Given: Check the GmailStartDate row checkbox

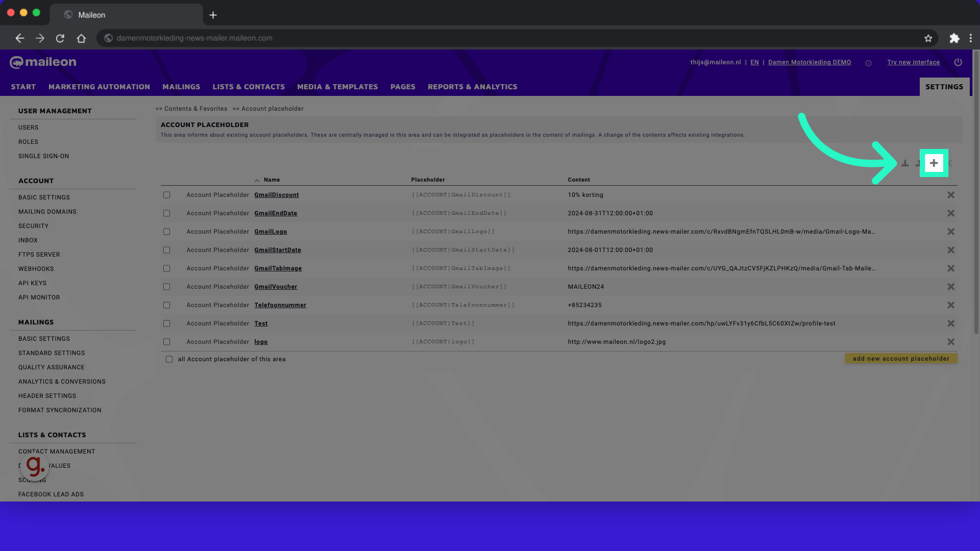Looking at the screenshot, I should [x=166, y=250].
